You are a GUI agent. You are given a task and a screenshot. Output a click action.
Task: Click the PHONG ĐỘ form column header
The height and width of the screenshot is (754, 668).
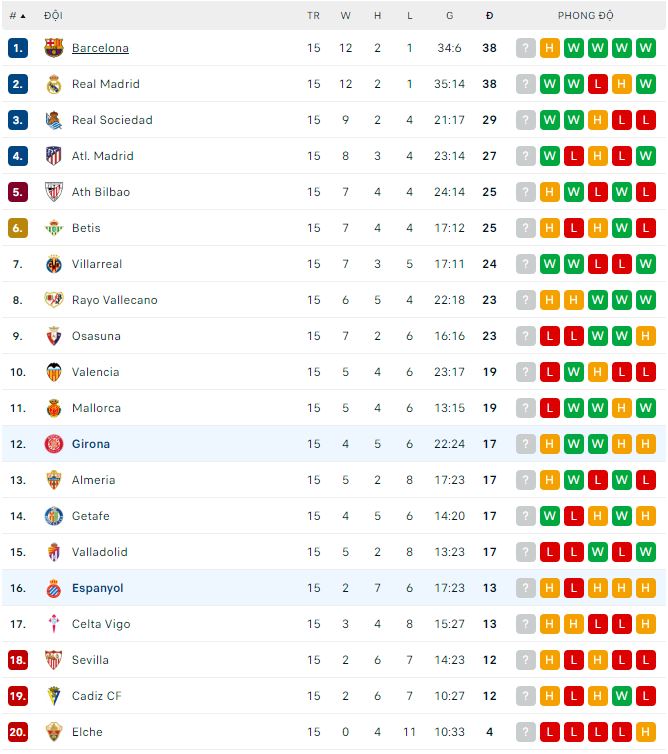585,16
